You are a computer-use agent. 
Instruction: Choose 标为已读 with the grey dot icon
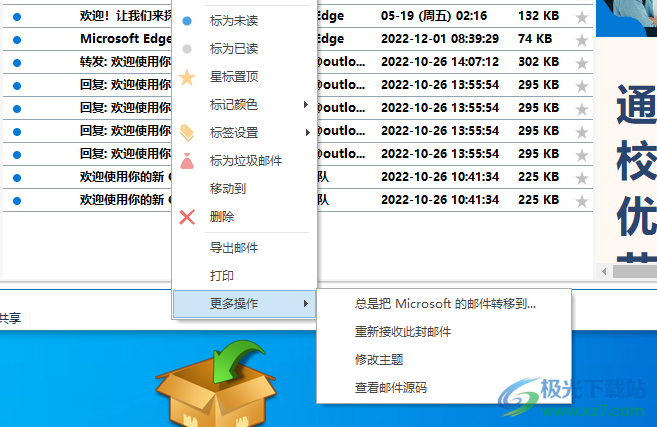pyautogui.click(x=234, y=49)
